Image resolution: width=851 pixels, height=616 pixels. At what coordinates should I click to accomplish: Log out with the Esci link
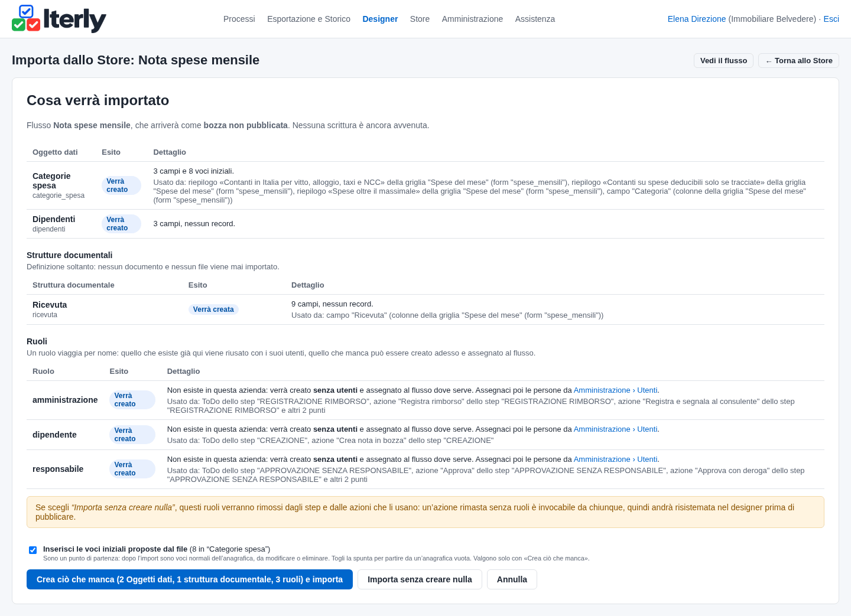(x=831, y=19)
